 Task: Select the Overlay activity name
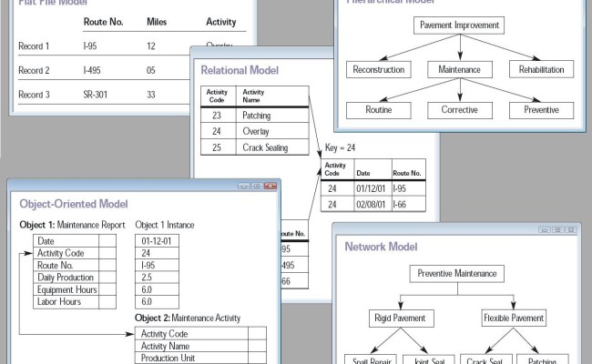[256, 131]
